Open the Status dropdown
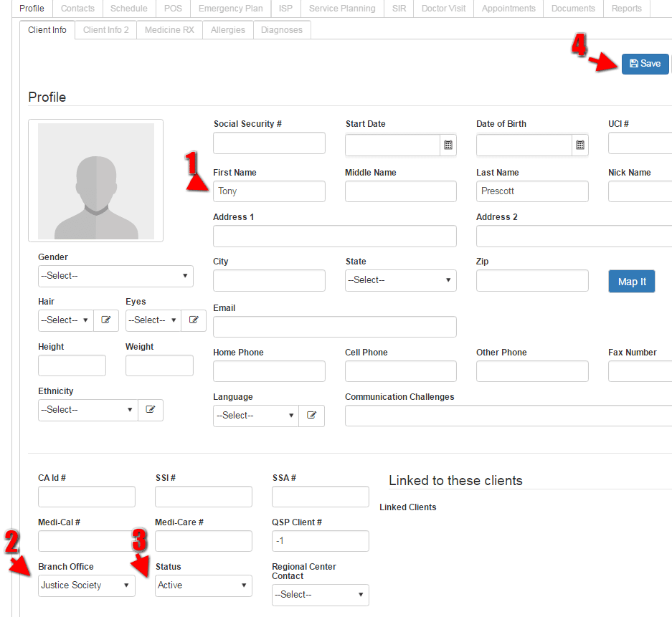672x617 pixels. pyautogui.click(x=203, y=585)
